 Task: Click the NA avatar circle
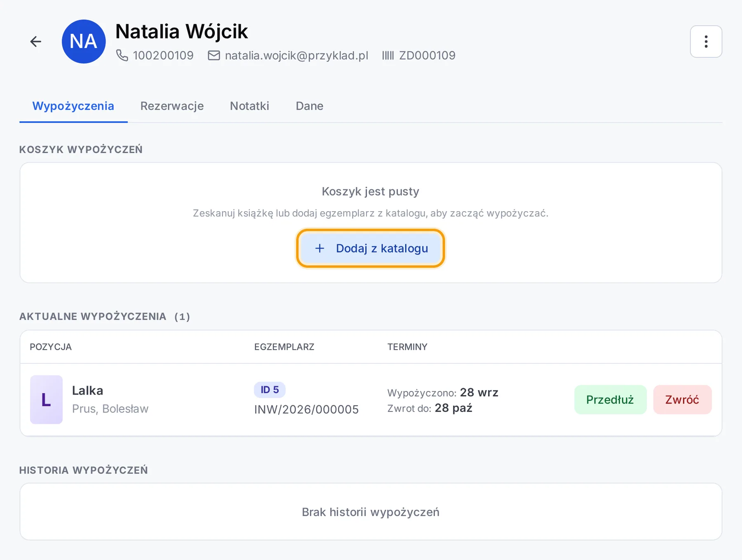[x=84, y=42]
